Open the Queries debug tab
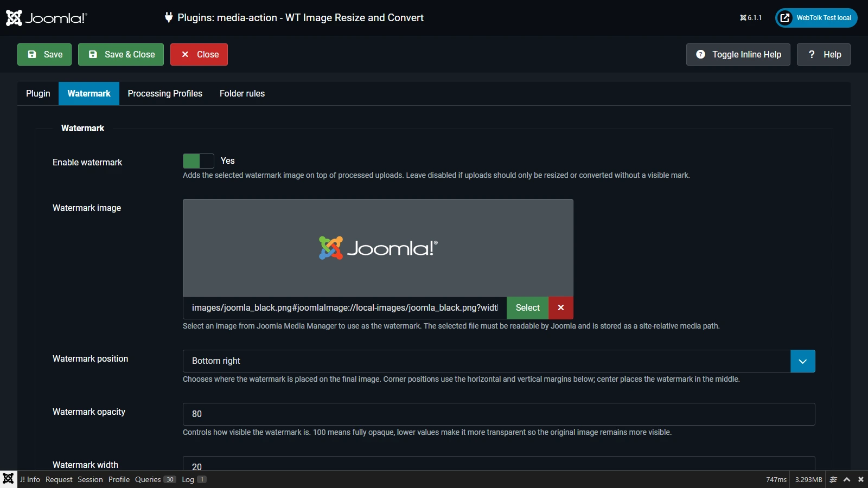This screenshot has height=488, width=868. coord(156,479)
